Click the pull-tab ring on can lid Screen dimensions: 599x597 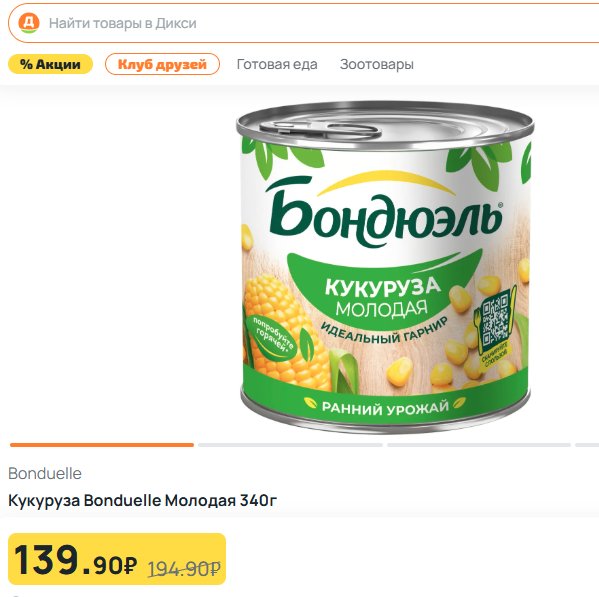pyautogui.click(x=320, y=129)
